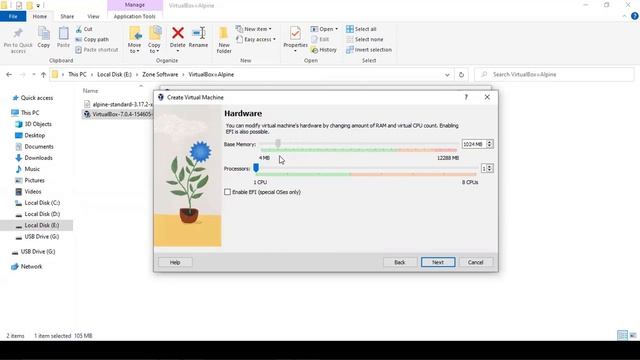Click Next in Create Virtual Machine
Screen dimensions: 640x360
[438, 262]
